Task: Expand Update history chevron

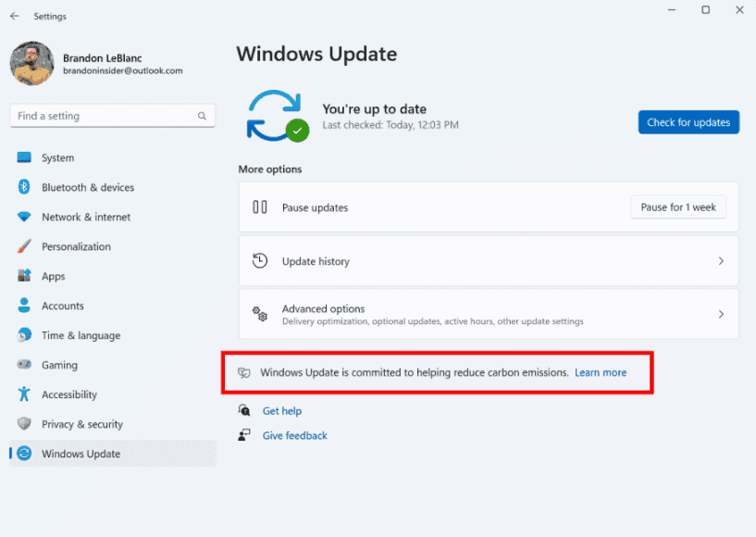Action: tap(721, 261)
